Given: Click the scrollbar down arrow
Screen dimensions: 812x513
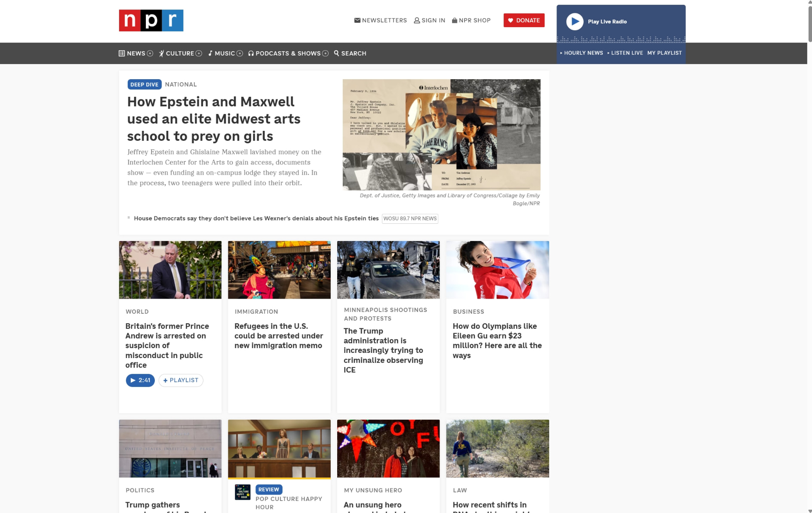Looking at the screenshot, I should (x=809, y=510).
